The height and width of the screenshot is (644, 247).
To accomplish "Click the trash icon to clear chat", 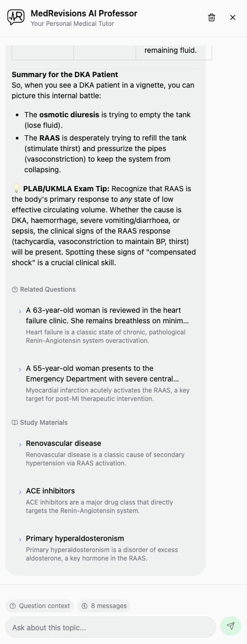I will [x=212, y=17].
